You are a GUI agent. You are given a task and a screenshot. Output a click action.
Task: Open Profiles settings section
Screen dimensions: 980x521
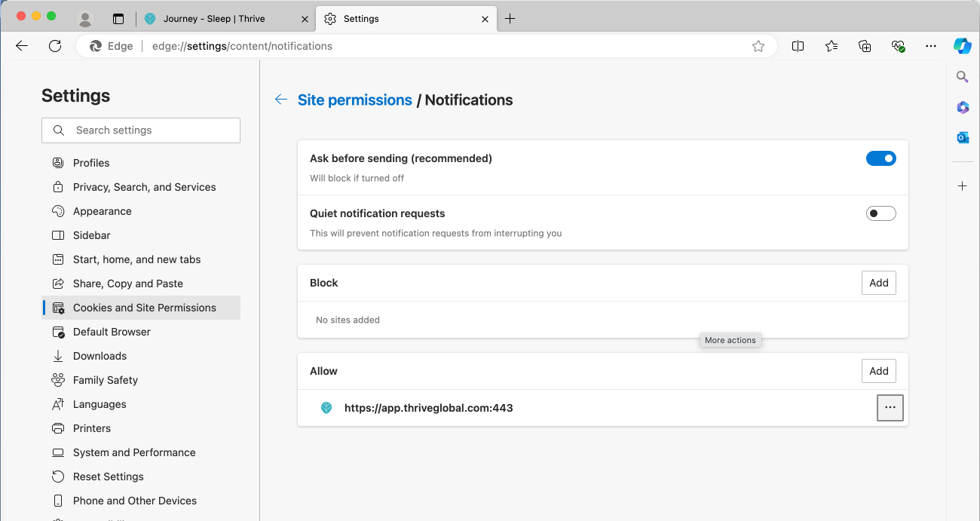(x=141, y=163)
